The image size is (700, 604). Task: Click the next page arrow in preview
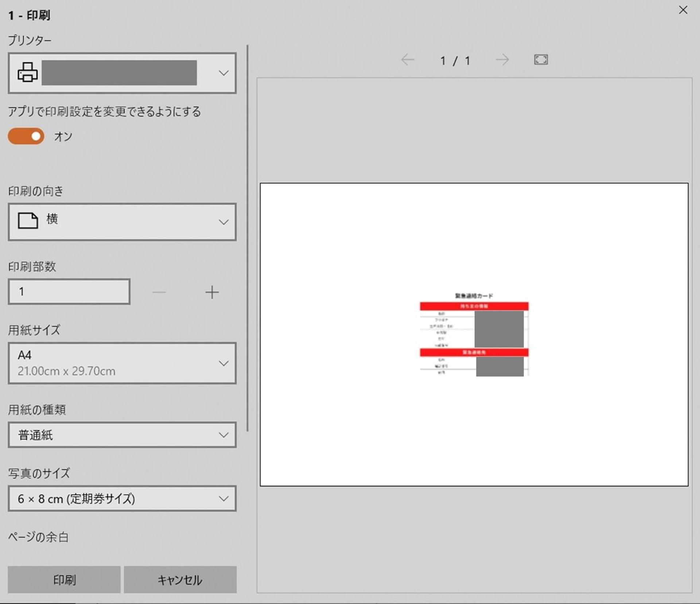(x=502, y=60)
